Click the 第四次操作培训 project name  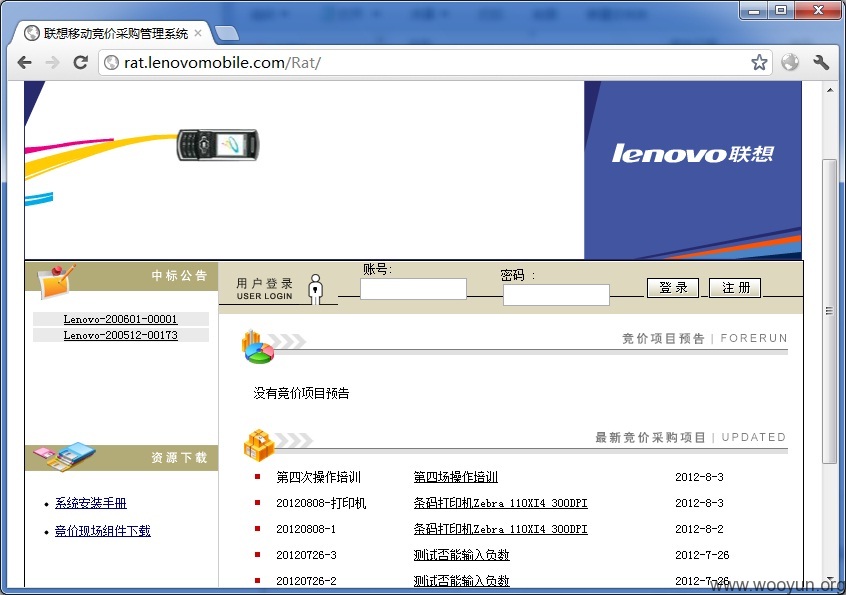coord(318,477)
